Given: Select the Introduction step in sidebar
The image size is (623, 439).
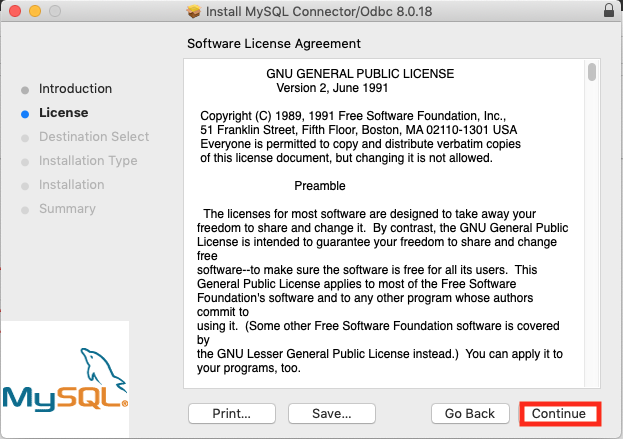Looking at the screenshot, I should pyautogui.click(x=75, y=89).
